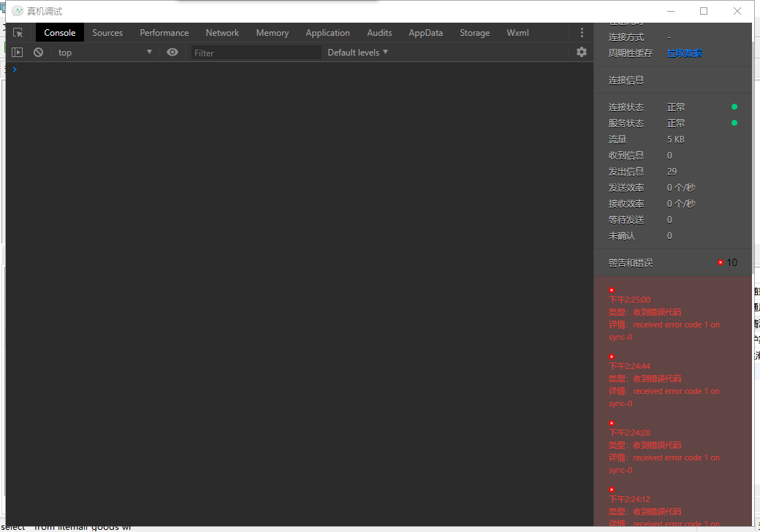Click the 下午2:24:28 error entry timestamp
Viewport: 760px width, 532px height.
click(x=630, y=432)
